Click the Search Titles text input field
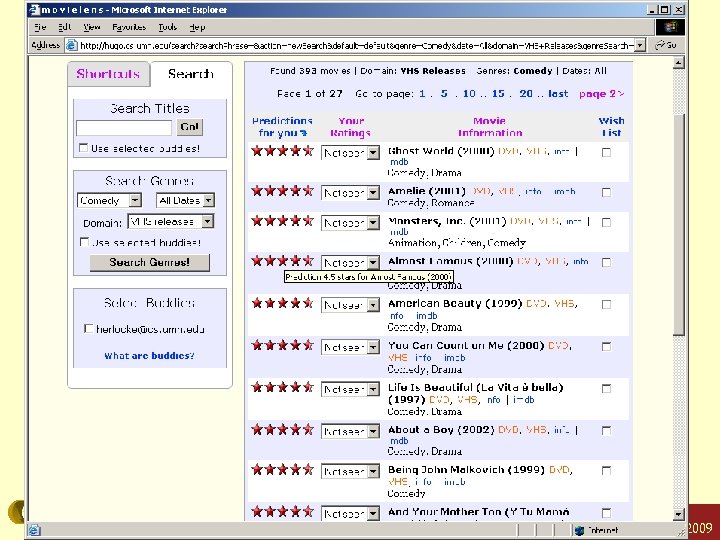 point(124,127)
